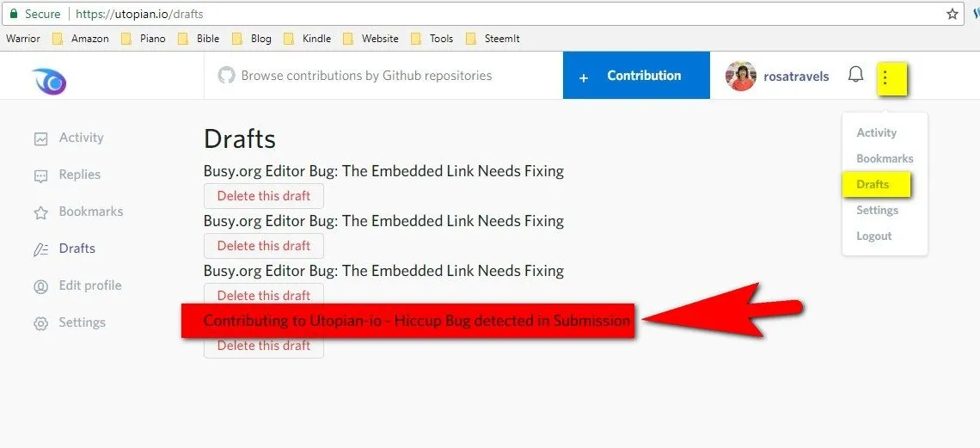Go to Drafts in left sidebar

coord(77,248)
